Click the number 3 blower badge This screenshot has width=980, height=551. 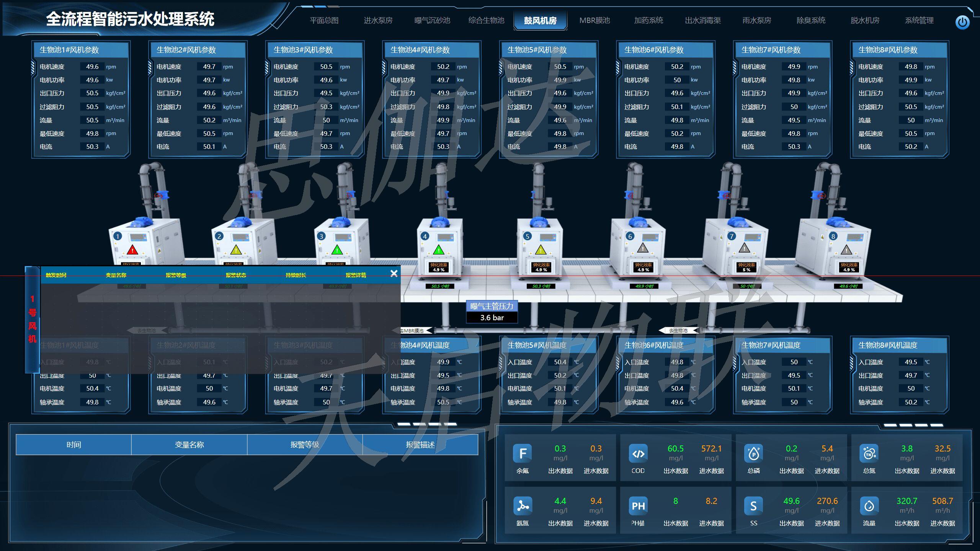[321, 236]
